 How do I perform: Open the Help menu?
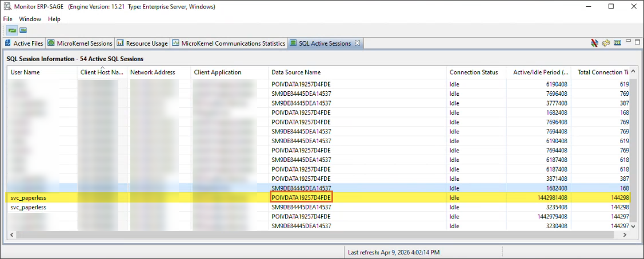[x=54, y=19]
